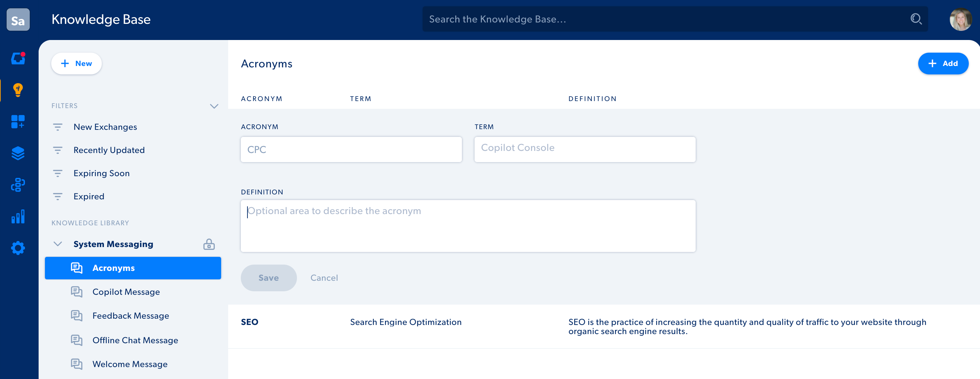
Task: Open the Welcome Message item
Action: [130, 364]
